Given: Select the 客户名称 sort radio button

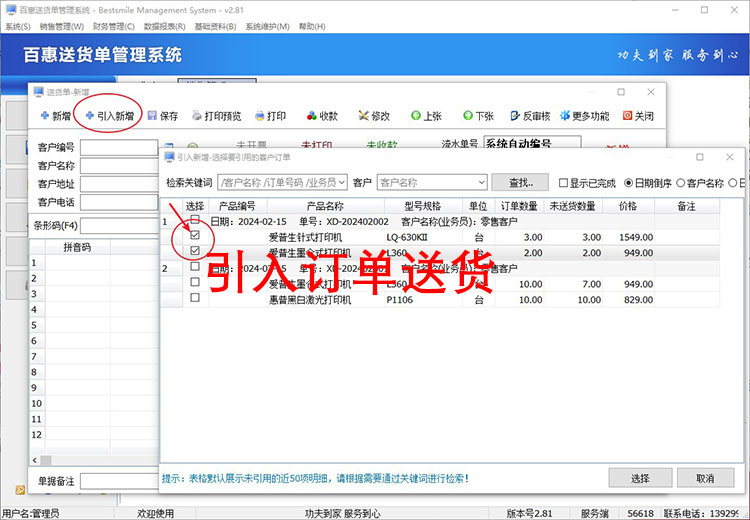Looking at the screenshot, I should [680, 183].
